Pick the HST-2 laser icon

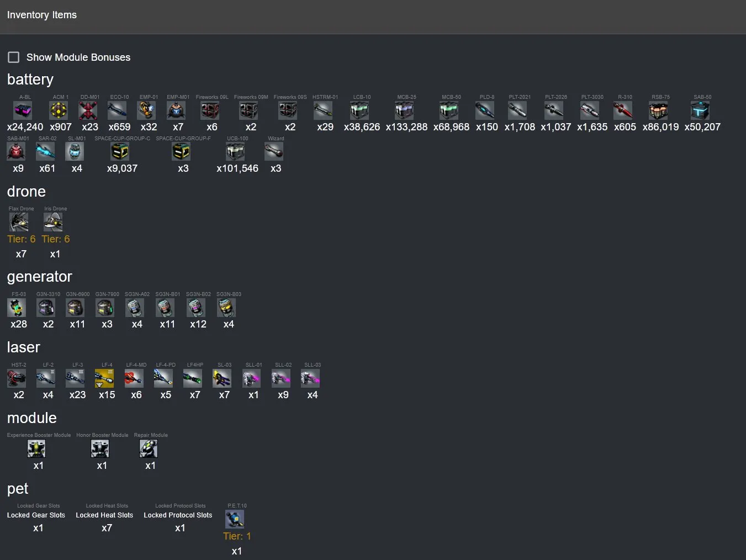(x=17, y=378)
